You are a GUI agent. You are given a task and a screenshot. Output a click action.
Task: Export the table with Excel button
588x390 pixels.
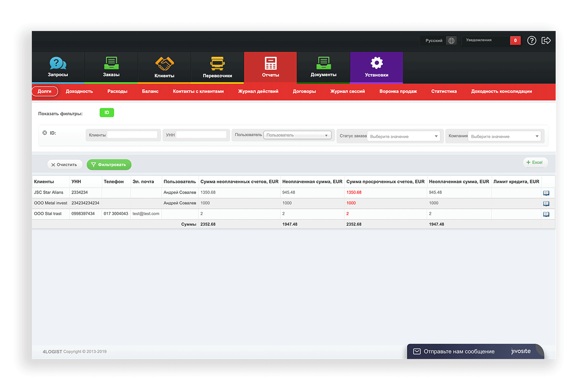coord(535,162)
